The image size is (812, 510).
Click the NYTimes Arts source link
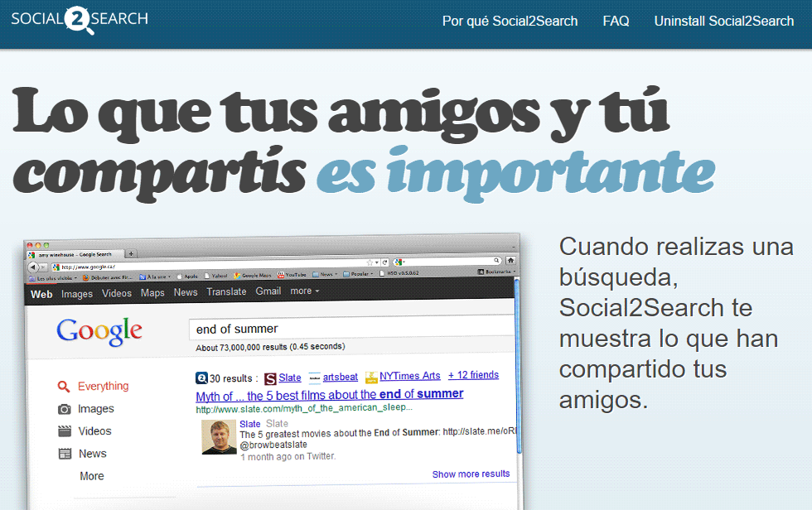(x=409, y=376)
